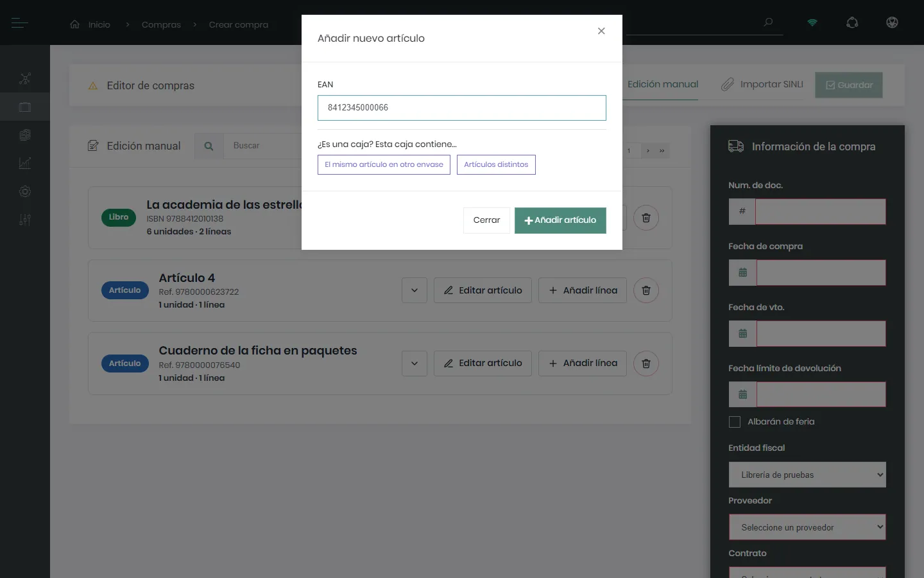Confirm with Añadir artículo button

(560, 220)
